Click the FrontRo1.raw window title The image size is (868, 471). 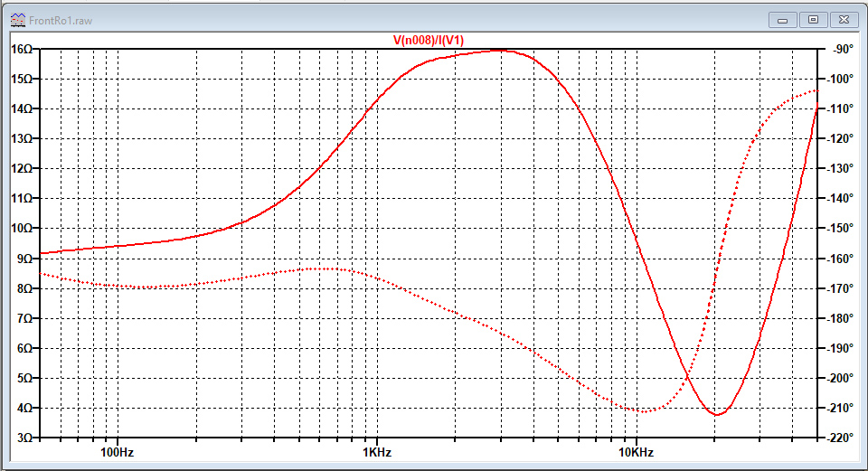point(61,21)
